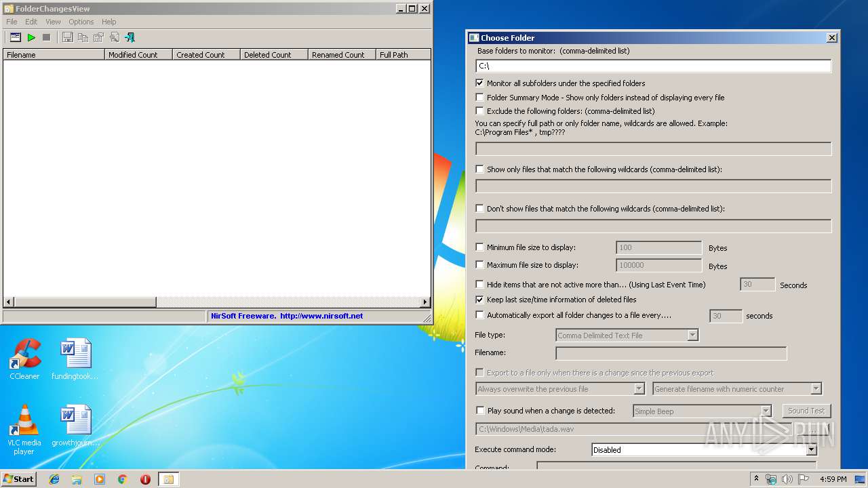Click the Base folders to monitor input field
Image resolution: width=868 pixels, height=488 pixels.
click(x=653, y=66)
